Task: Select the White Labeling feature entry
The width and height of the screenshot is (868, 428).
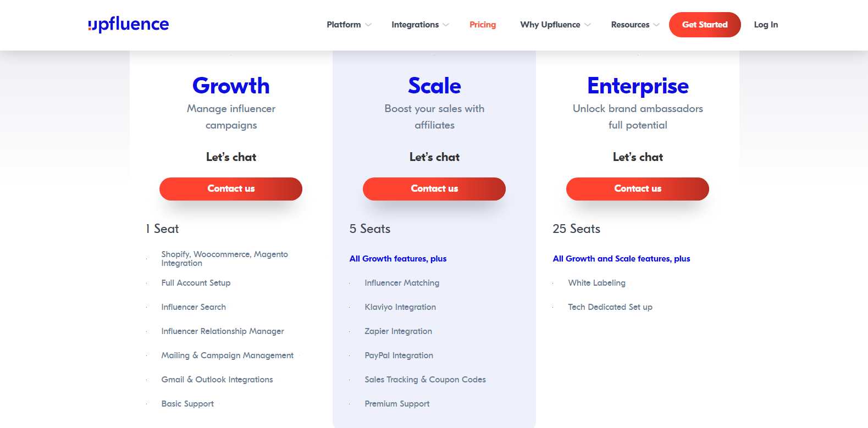Action: [596, 282]
